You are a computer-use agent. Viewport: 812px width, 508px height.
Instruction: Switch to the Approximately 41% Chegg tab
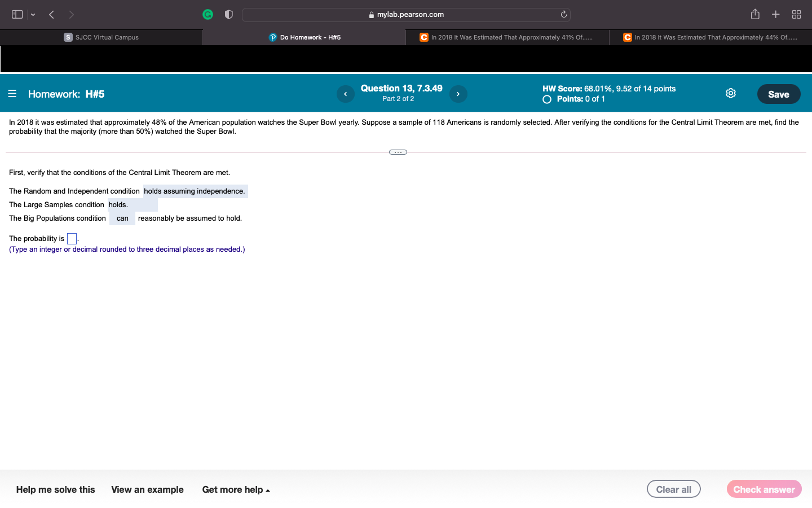(507, 37)
